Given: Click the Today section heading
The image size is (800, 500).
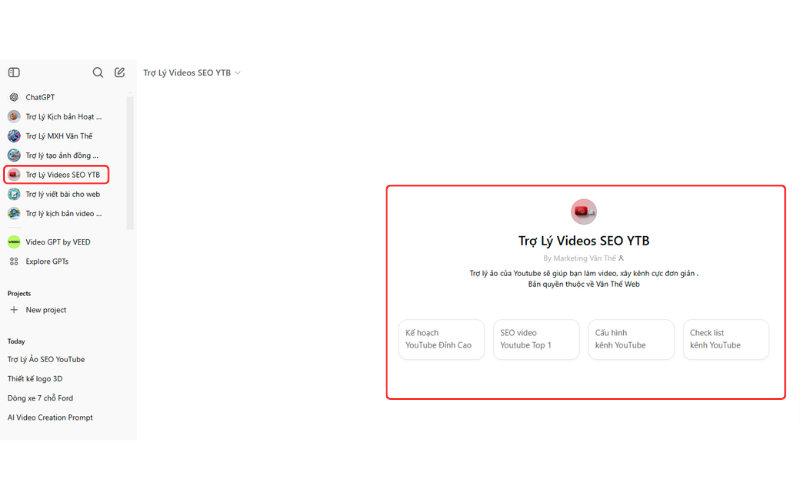Looking at the screenshot, I should [x=16, y=341].
